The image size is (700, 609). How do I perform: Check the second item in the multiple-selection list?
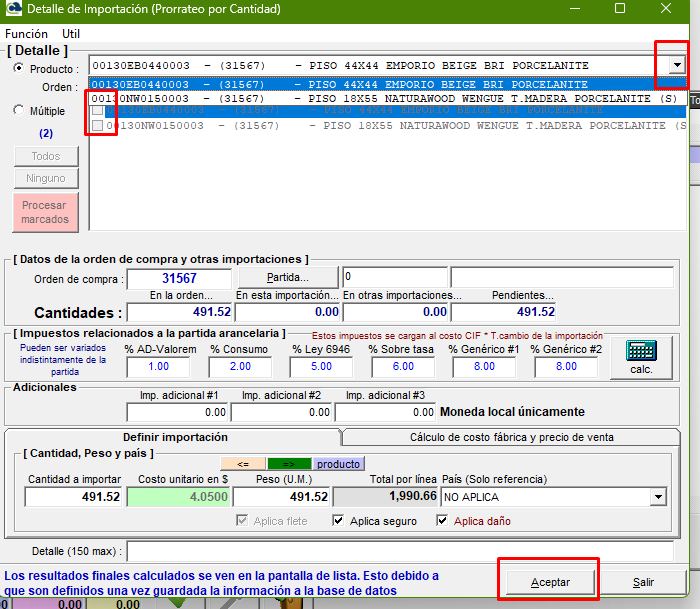[97, 126]
